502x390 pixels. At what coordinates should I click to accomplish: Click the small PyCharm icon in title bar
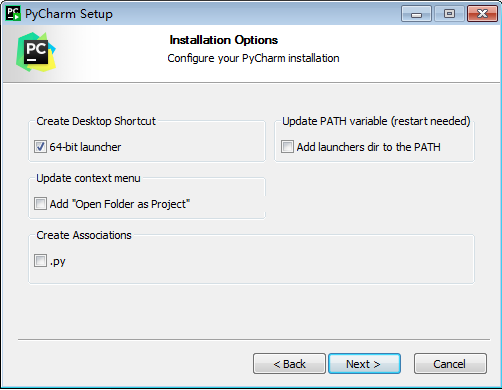coord(13,13)
